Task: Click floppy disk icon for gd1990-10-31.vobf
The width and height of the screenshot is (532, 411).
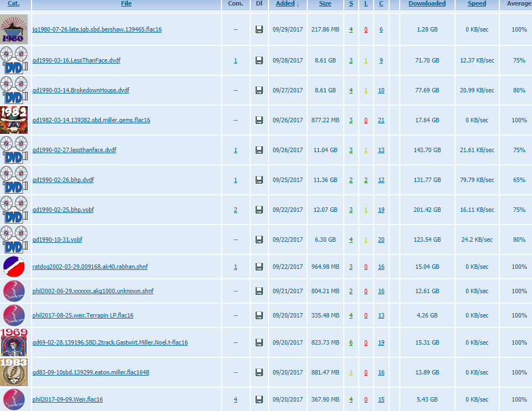Action: (259, 240)
